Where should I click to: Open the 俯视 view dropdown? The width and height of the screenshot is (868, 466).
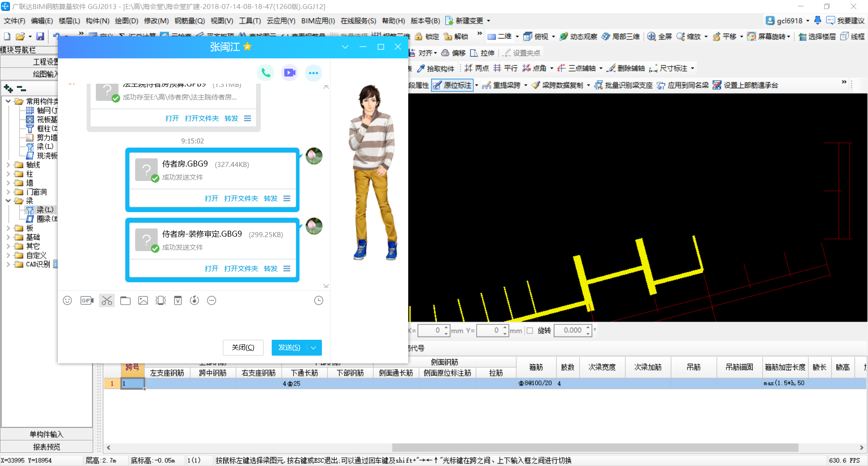pos(553,37)
